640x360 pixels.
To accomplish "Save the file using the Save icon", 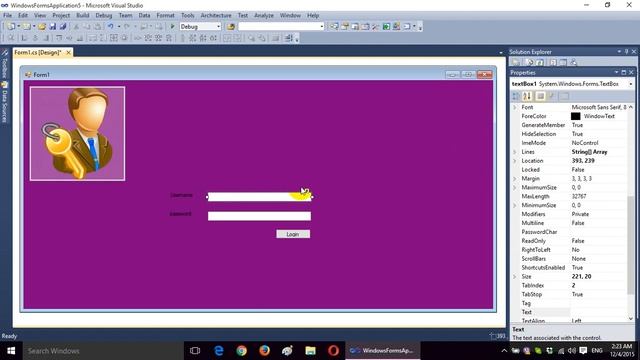I will 53,27.
